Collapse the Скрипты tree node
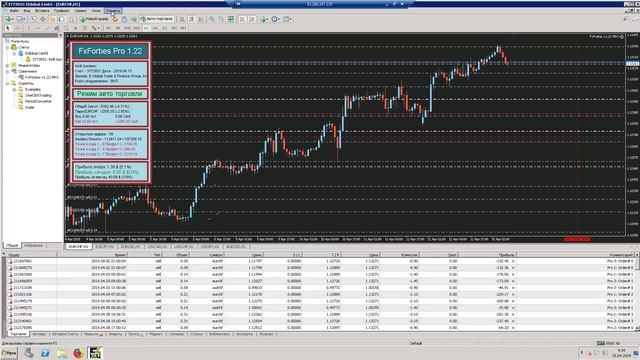The image size is (640, 360). pos(7,83)
